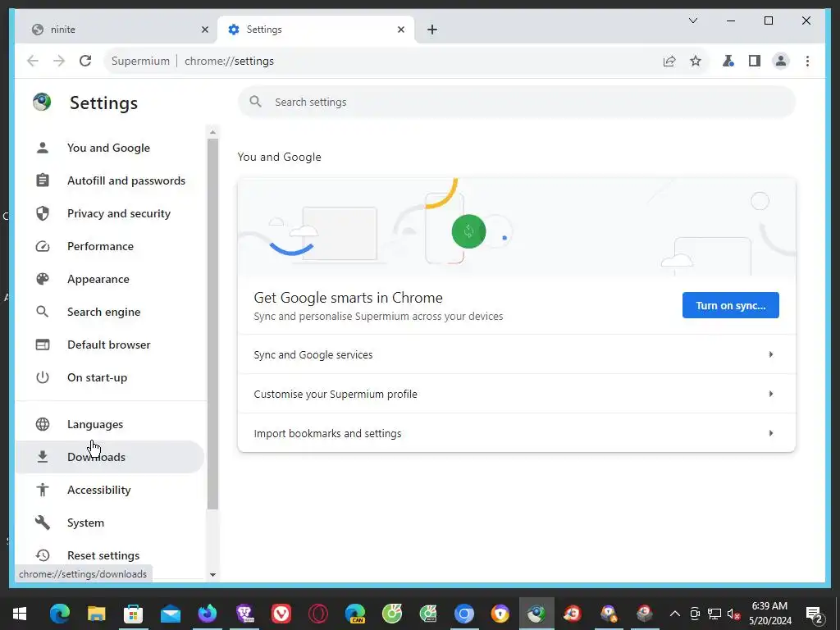Open Mail app from taskbar
This screenshot has height=630, width=840.
pos(171,614)
